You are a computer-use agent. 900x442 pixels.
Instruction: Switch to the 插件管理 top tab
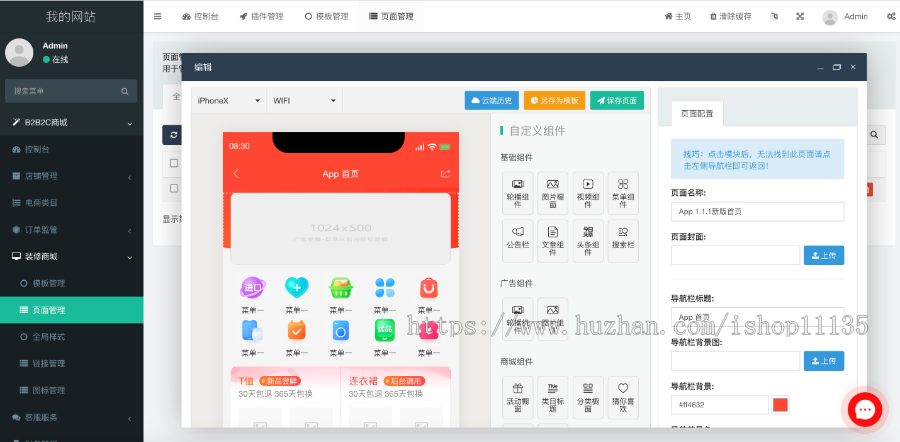pos(261,17)
